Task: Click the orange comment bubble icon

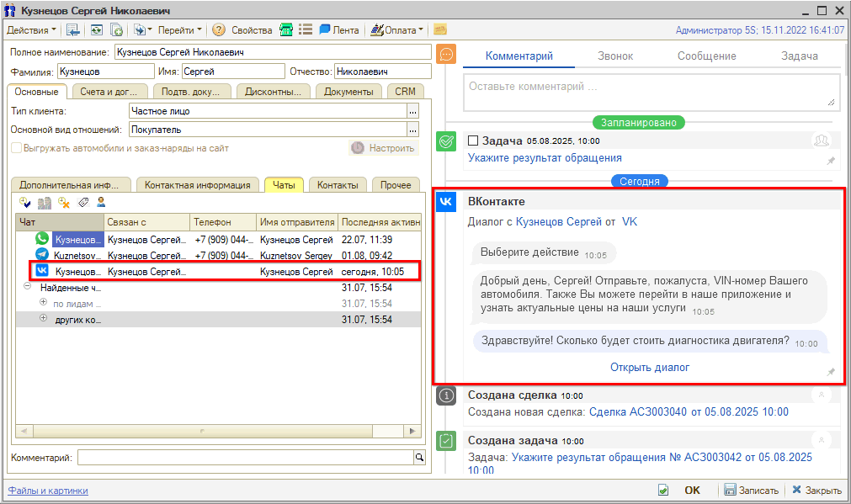Action: point(447,55)
